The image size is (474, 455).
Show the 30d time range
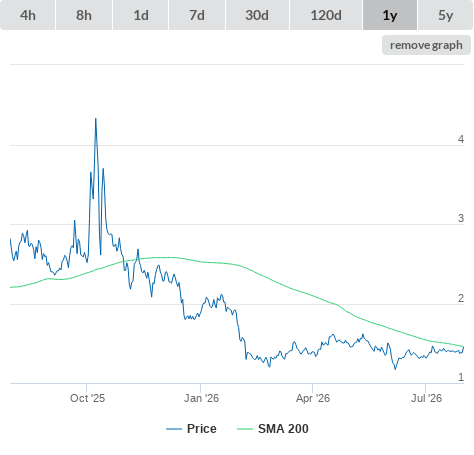[257, 15]
